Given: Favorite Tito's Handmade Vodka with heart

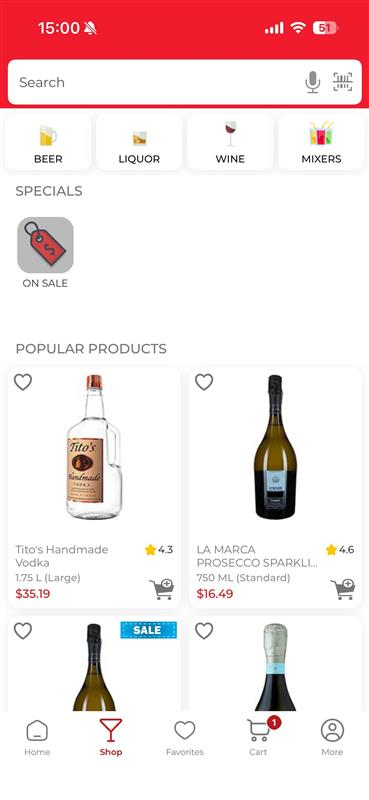Looking at the screenshot, I should coord(23,382).
